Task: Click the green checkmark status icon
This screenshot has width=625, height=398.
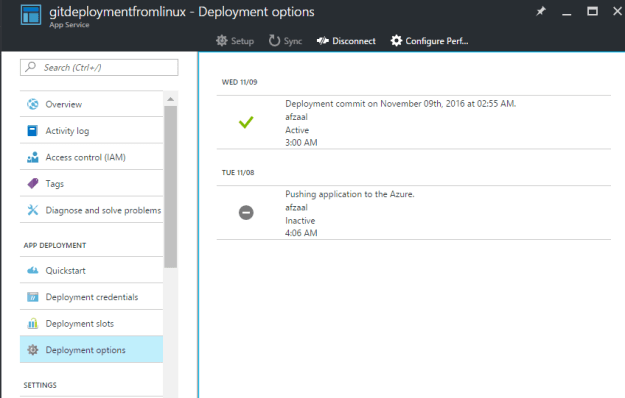Action: [x=246, y=122]
